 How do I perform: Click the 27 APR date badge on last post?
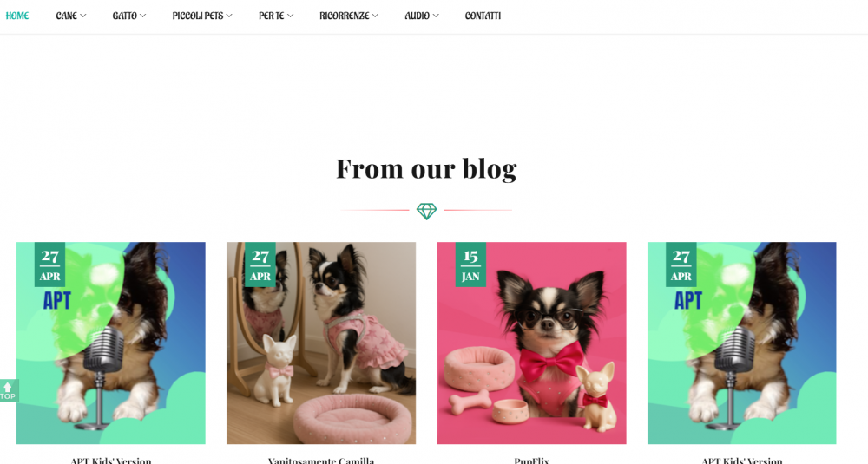681,265
